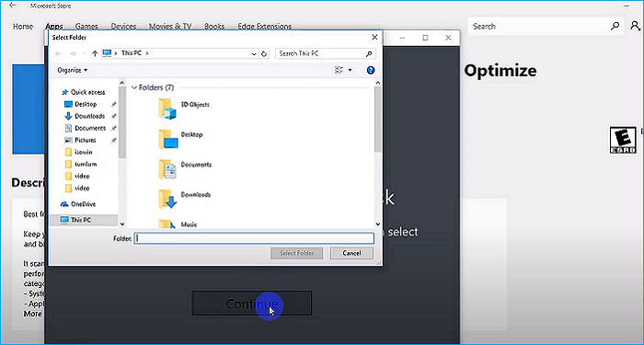Click the chevron after This PC in address bar

(x=147, y=53)
